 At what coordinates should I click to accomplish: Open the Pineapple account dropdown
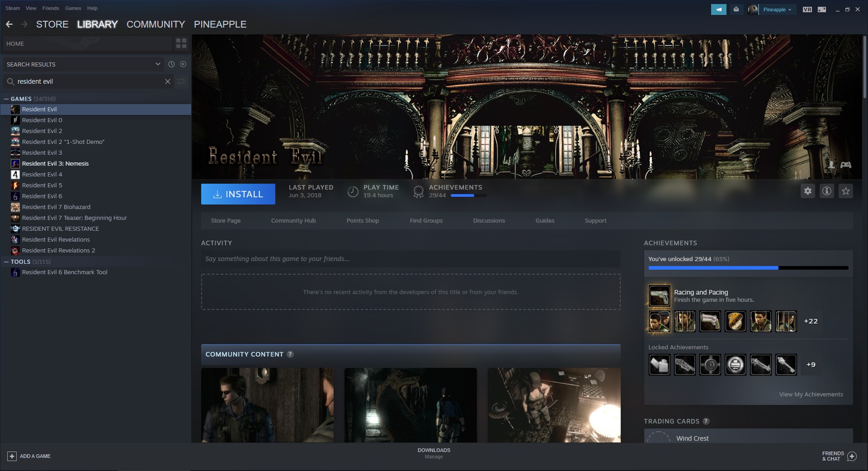(x=777, y=10)
